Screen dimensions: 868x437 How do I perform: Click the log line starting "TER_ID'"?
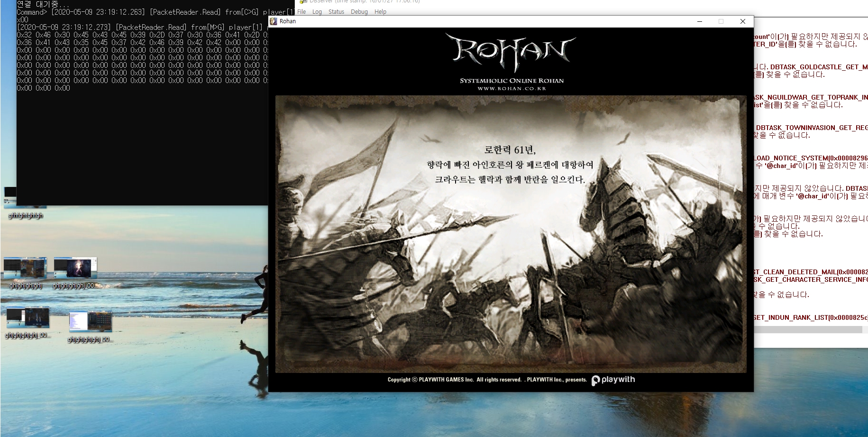coord(805,44)
